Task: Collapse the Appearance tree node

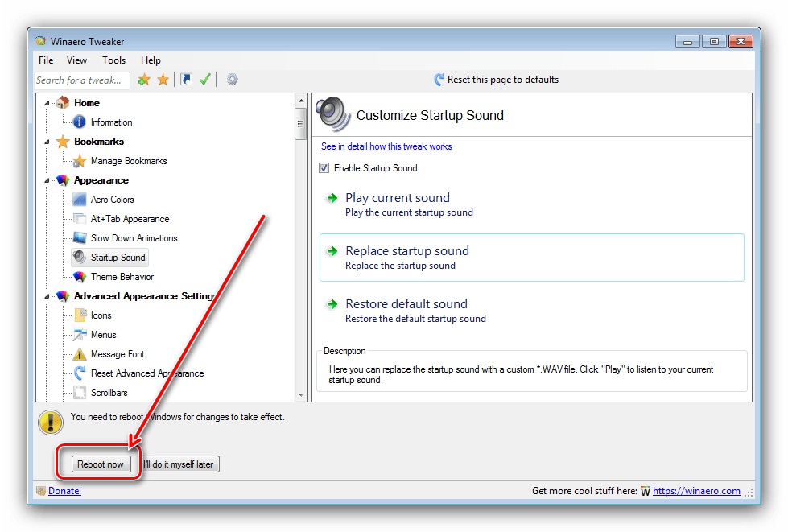Action: pos(48,180)
